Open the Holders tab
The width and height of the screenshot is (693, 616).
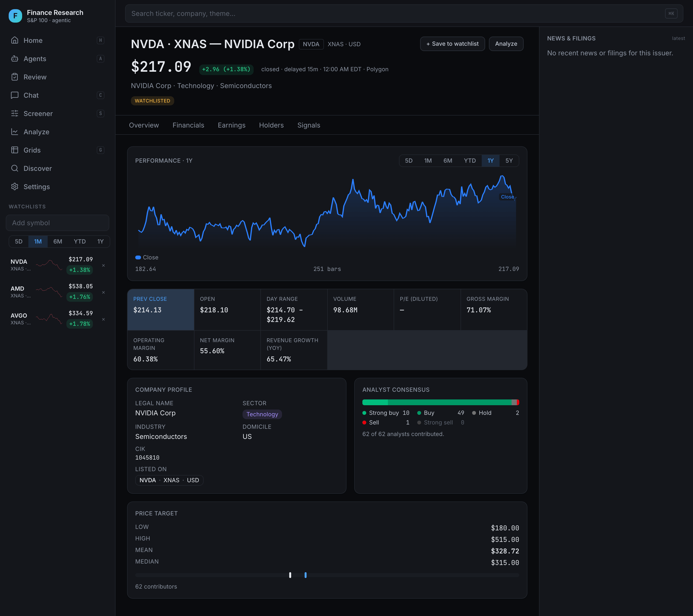pos(271,125)
